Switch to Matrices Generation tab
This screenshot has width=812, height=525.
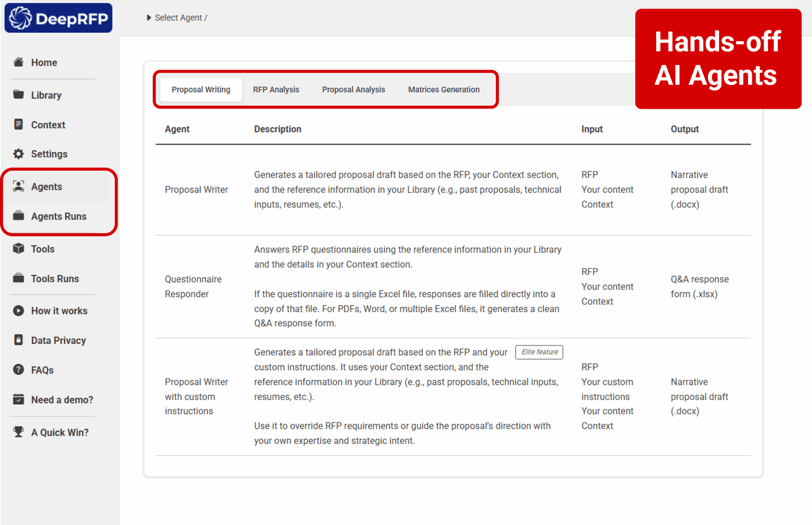[x=443, y=89]
